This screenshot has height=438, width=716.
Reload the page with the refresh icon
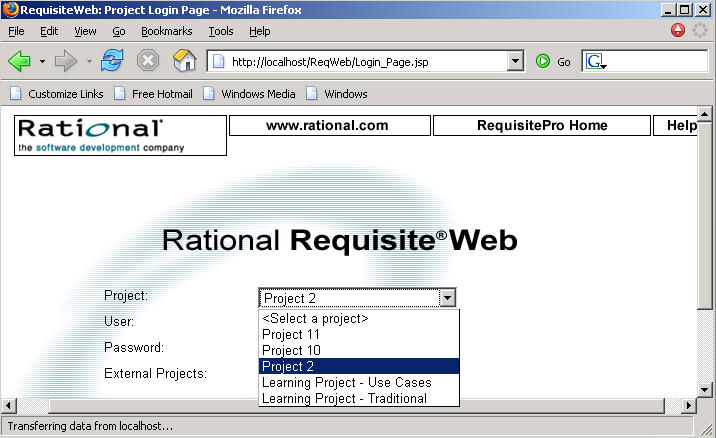point(111,61)
